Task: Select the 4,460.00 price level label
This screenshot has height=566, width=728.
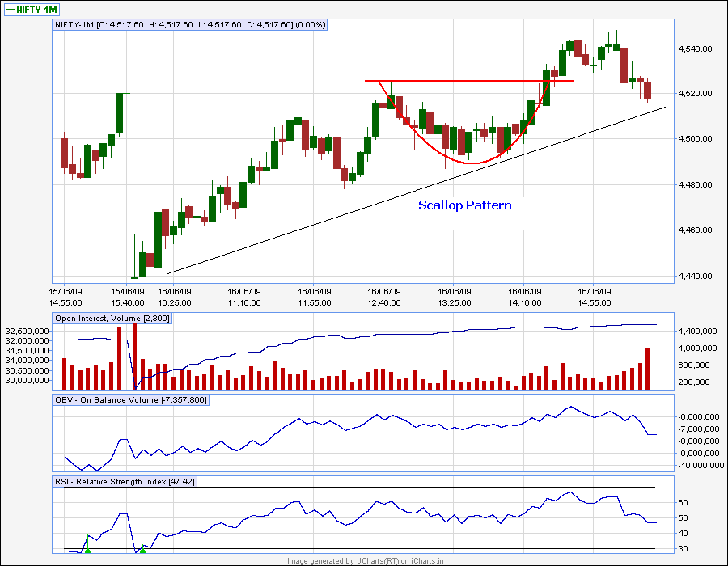Action: [695, 230]
